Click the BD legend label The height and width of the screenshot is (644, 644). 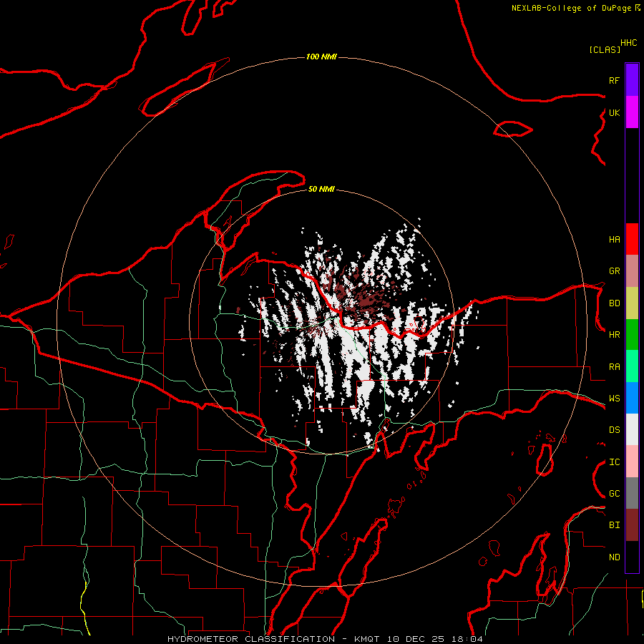[615, 303]
